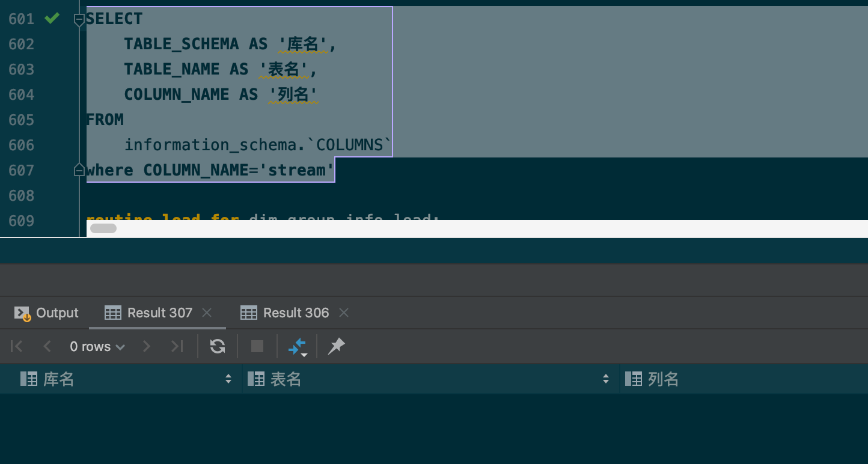The width and height of the screenshot is (868, 464).
Task: Click the green checkmark on line 601
Action: (52, 19)
